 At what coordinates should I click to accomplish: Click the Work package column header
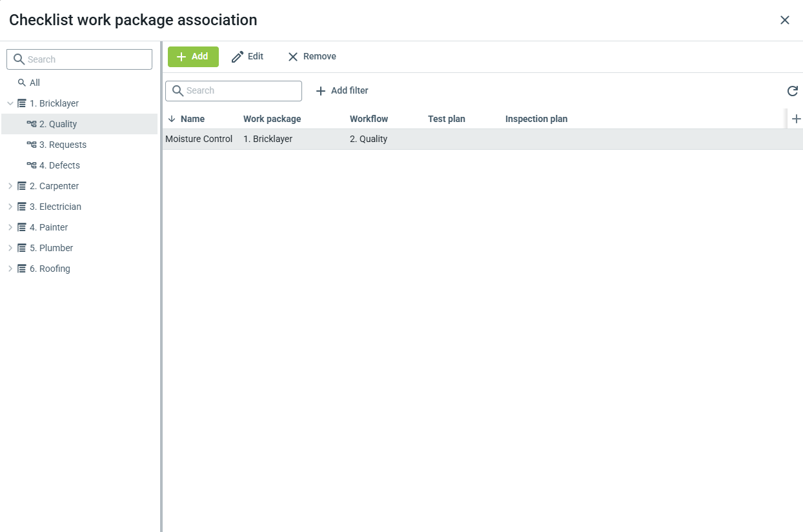tap(272, 119)
